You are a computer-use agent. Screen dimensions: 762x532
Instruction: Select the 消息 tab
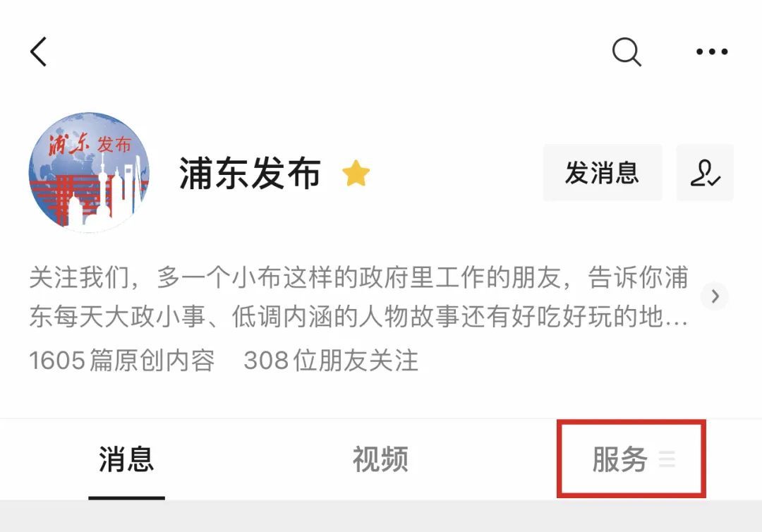point(126,459)
